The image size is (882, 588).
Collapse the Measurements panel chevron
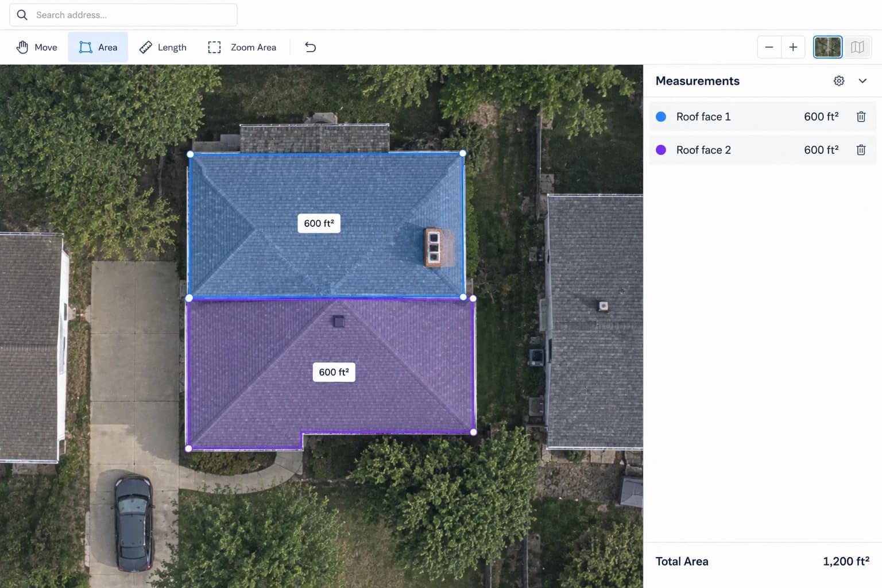(862, 81)
